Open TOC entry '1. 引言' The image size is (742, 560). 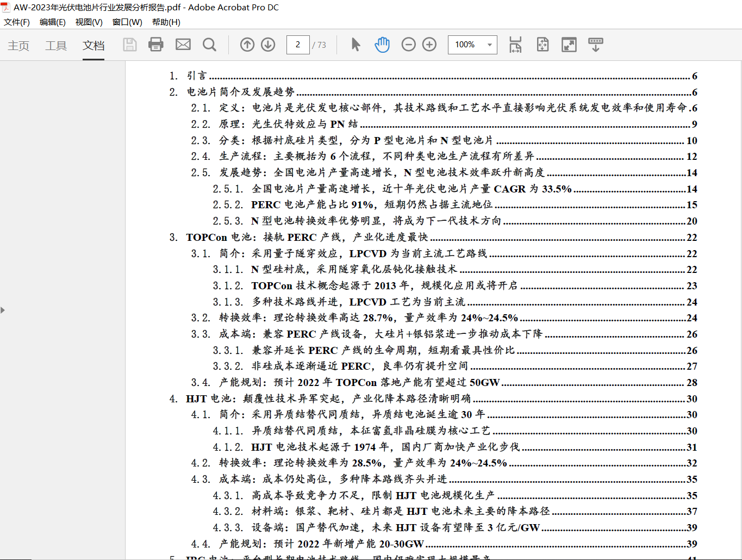(433, 76)
